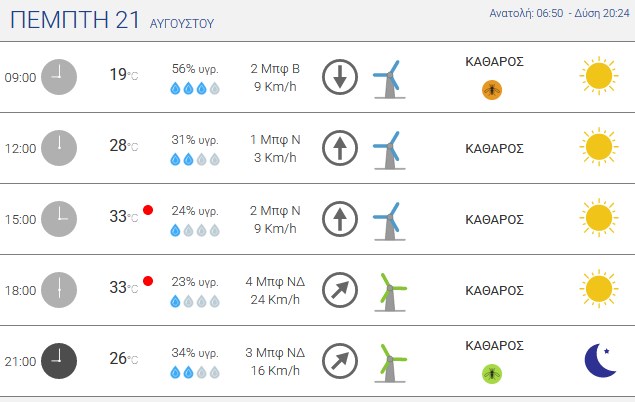Click the ΚΑΘΑΡΟΣ label at 15:00
635x402 pixels.
coord(494,219)
